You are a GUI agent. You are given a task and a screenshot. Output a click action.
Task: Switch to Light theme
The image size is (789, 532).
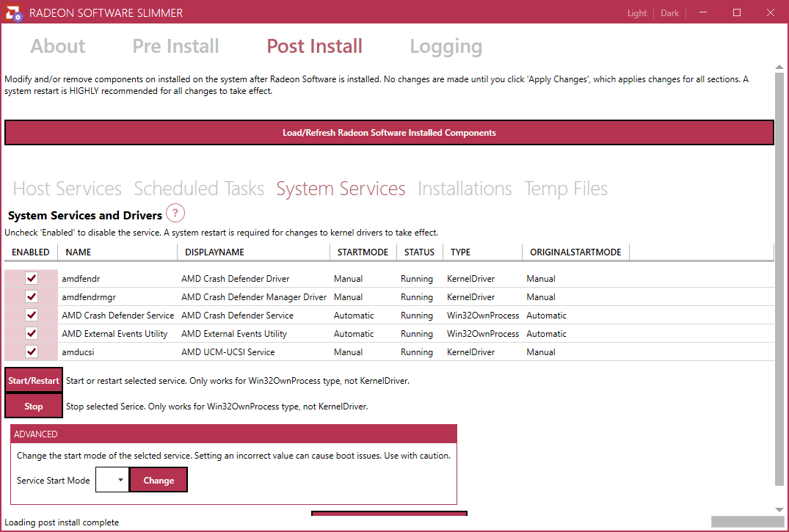[x=637, y=13]
